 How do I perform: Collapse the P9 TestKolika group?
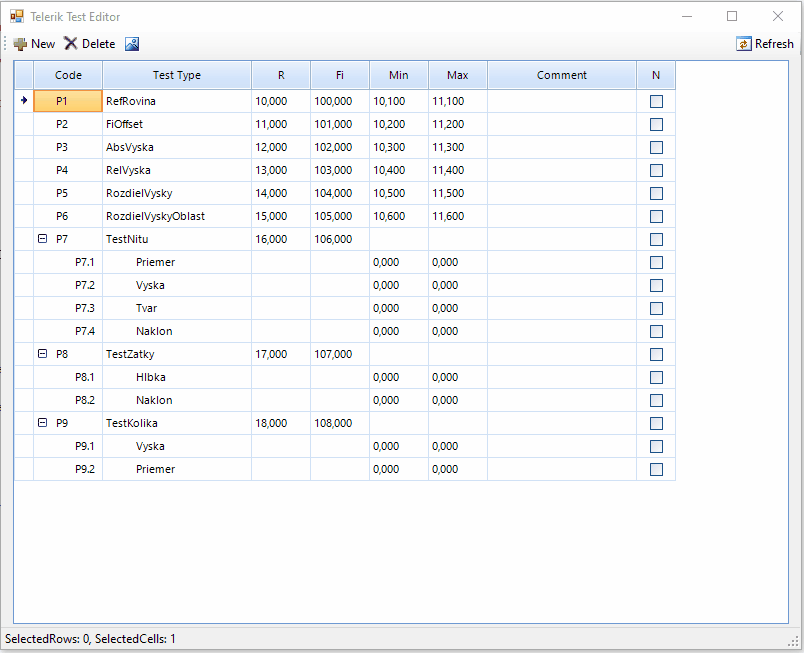tap(42, 423)
